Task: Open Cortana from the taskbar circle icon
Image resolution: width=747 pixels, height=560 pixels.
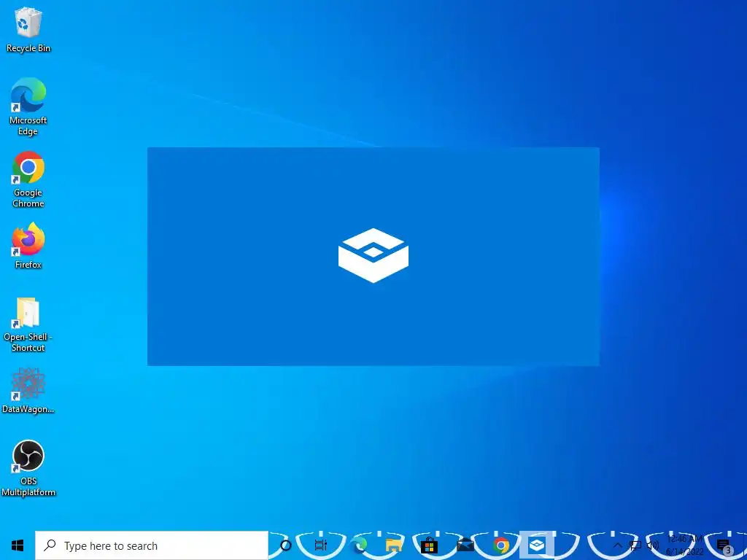Action: 285,545
